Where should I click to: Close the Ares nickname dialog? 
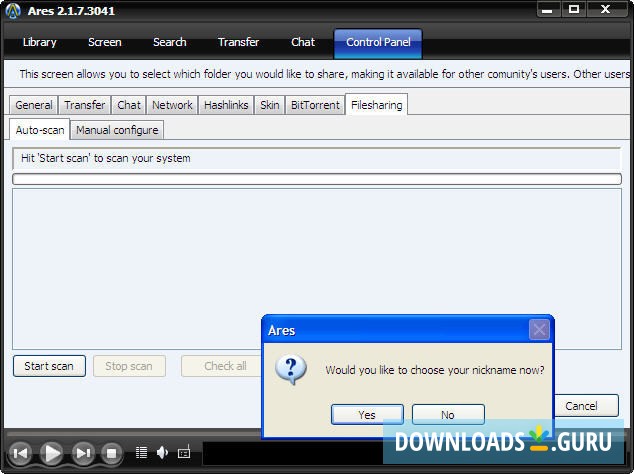(x=539, y=330)
